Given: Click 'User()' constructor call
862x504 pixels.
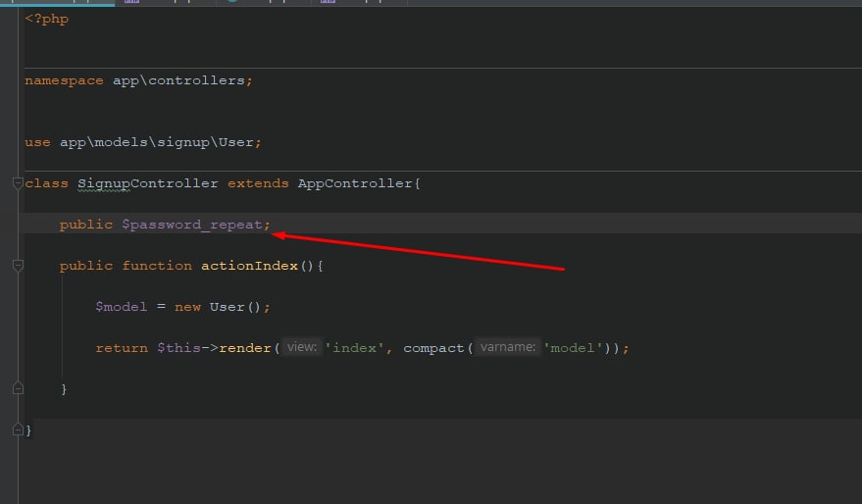Looking at the screenshot, I should [x=235, y=307].
